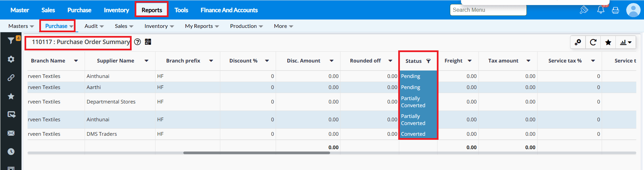
Task: Select the Inventory top menu item
Action: (x=116, y=10)
